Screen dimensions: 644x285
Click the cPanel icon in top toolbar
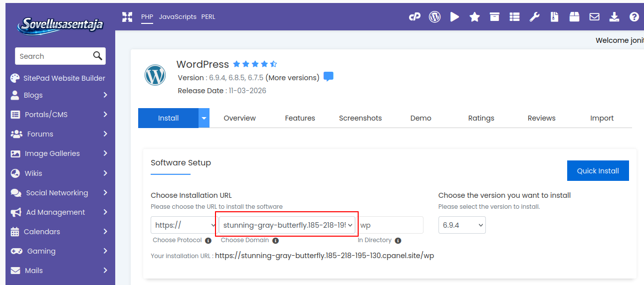click(415, 17)
